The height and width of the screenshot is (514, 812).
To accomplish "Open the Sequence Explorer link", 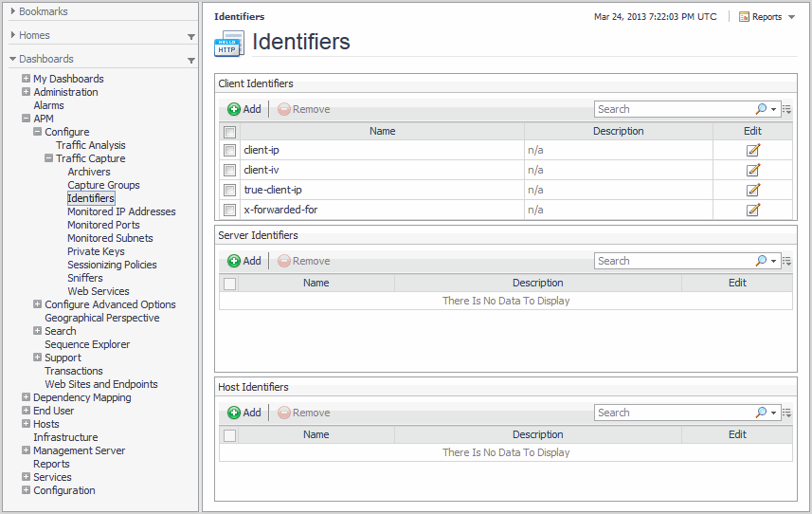I will pyautogui.click(x=87, y=344).
